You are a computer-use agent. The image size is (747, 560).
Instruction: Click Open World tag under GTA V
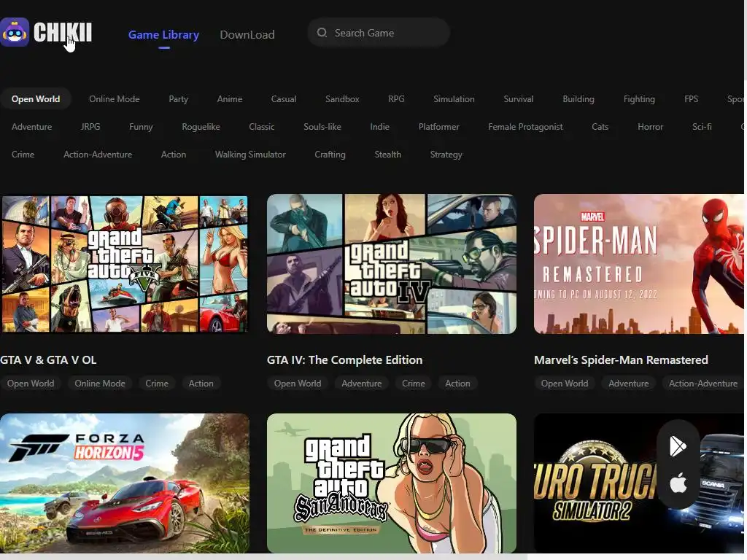tap(31, 384)
